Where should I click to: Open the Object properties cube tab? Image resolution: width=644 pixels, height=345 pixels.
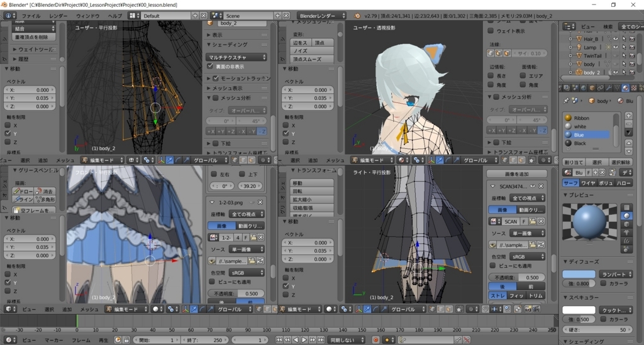pos(592,88)
